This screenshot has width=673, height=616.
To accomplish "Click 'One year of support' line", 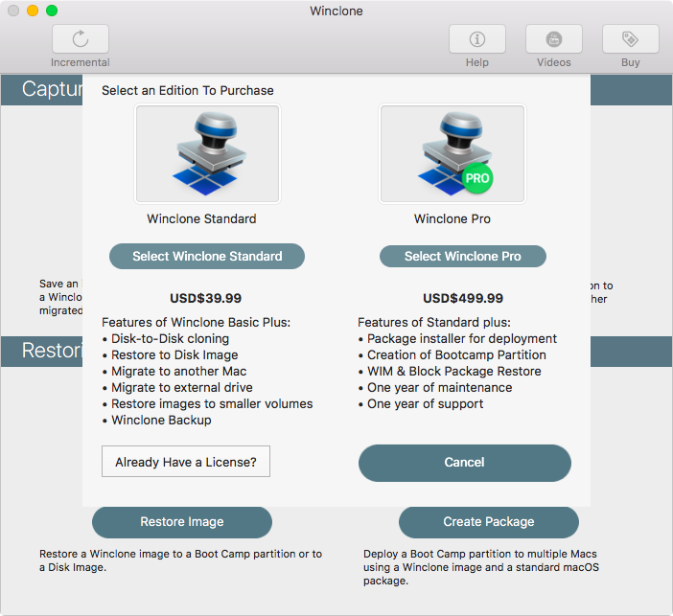I will click(x=425, y=404).
